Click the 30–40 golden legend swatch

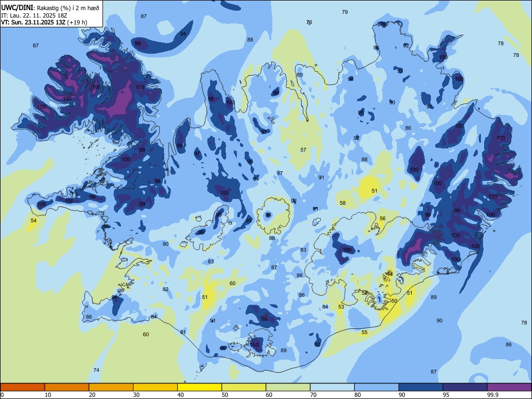point(155,387)
